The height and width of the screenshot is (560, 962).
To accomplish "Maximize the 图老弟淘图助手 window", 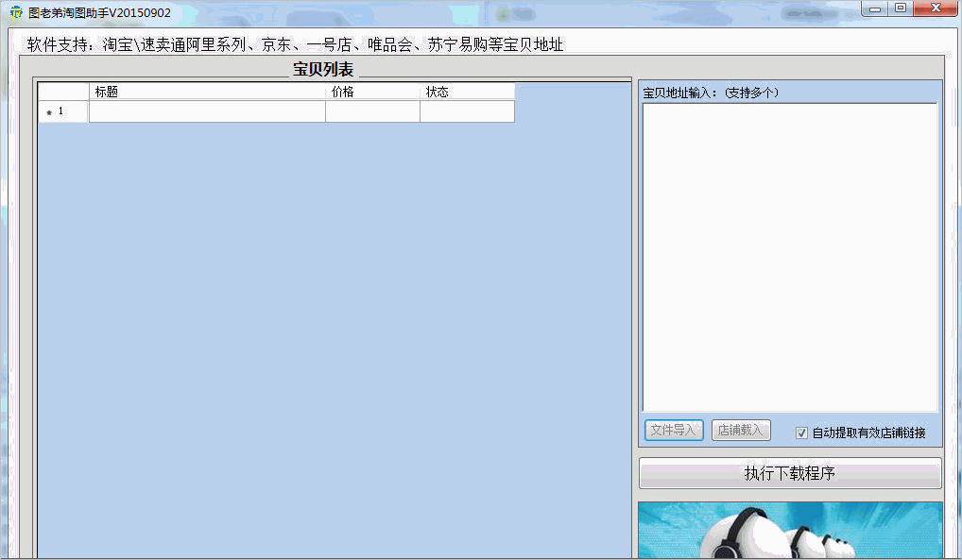I will 900,8.
